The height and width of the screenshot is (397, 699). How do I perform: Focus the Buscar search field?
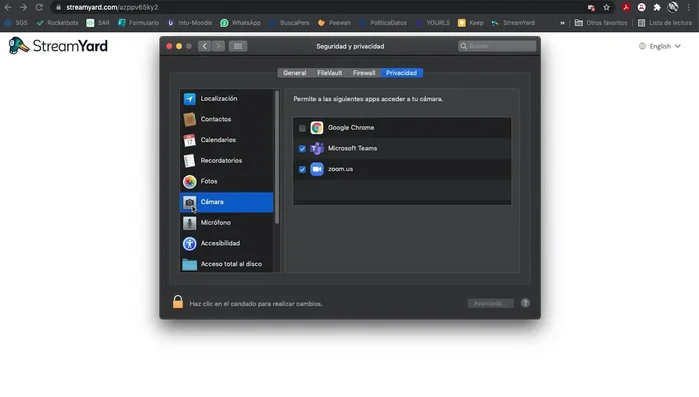pyautogui.click(x=497, y=46)
